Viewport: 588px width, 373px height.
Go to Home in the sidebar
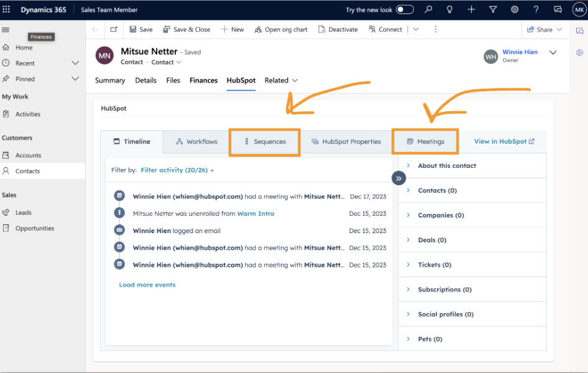24,48
